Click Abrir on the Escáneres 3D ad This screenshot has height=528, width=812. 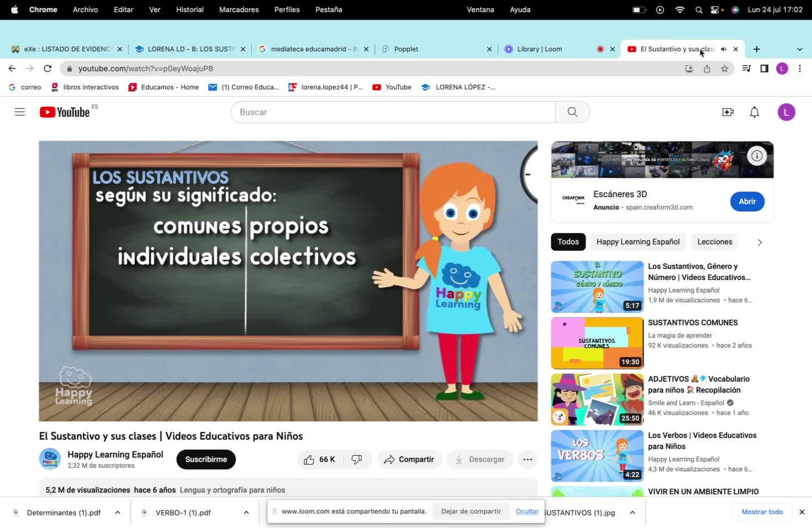pos(747,202)
